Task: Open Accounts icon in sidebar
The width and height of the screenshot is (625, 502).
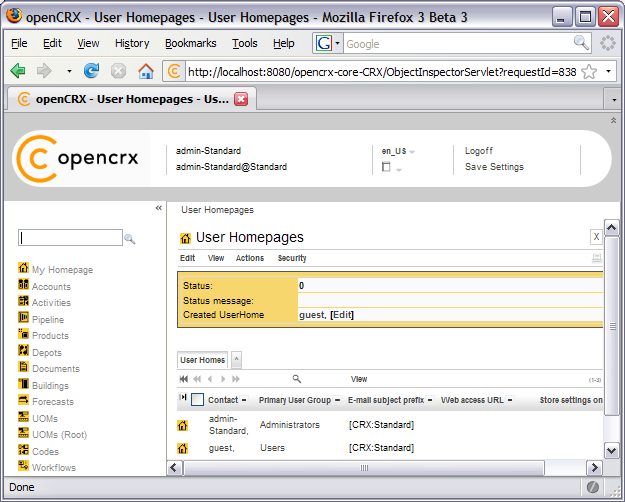Action: [x=24, y=284]
